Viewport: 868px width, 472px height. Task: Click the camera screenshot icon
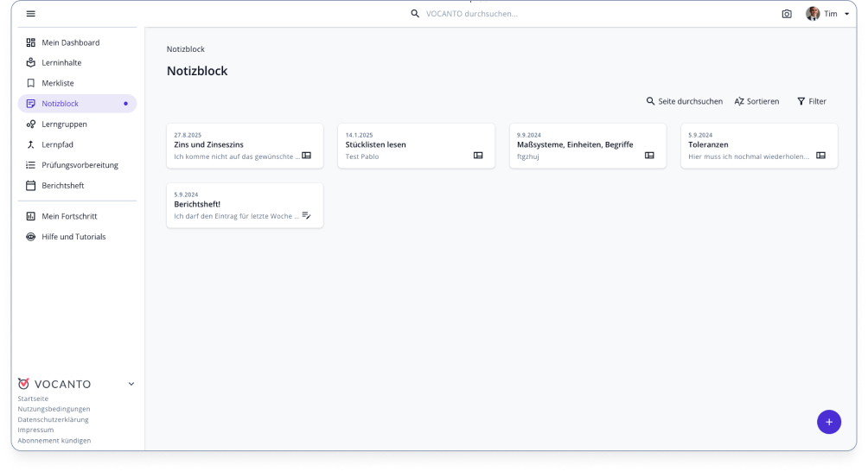(787, 14)
